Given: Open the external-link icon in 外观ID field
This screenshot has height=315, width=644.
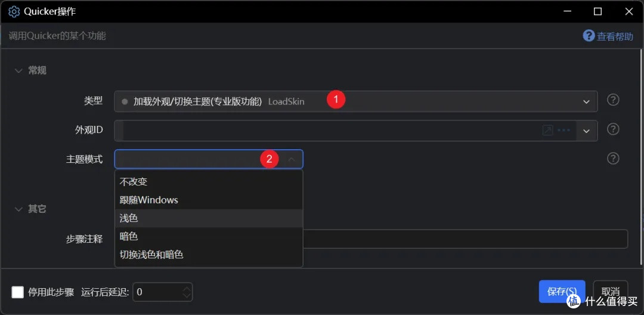Looking at the screenshot, I should (x=547, y=131).
